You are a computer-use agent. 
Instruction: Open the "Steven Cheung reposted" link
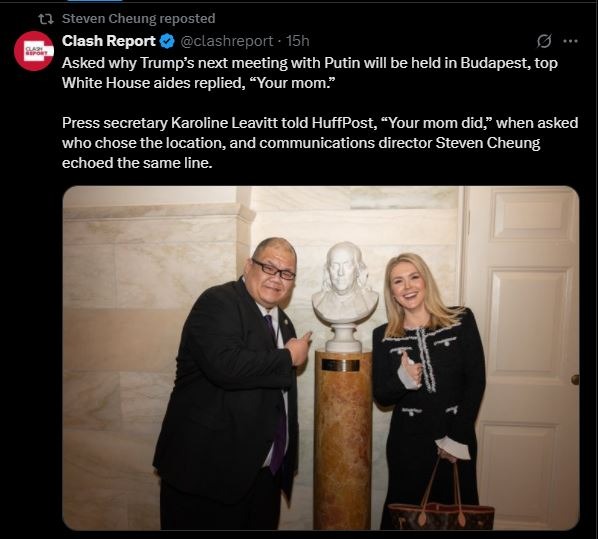[138, 19]
